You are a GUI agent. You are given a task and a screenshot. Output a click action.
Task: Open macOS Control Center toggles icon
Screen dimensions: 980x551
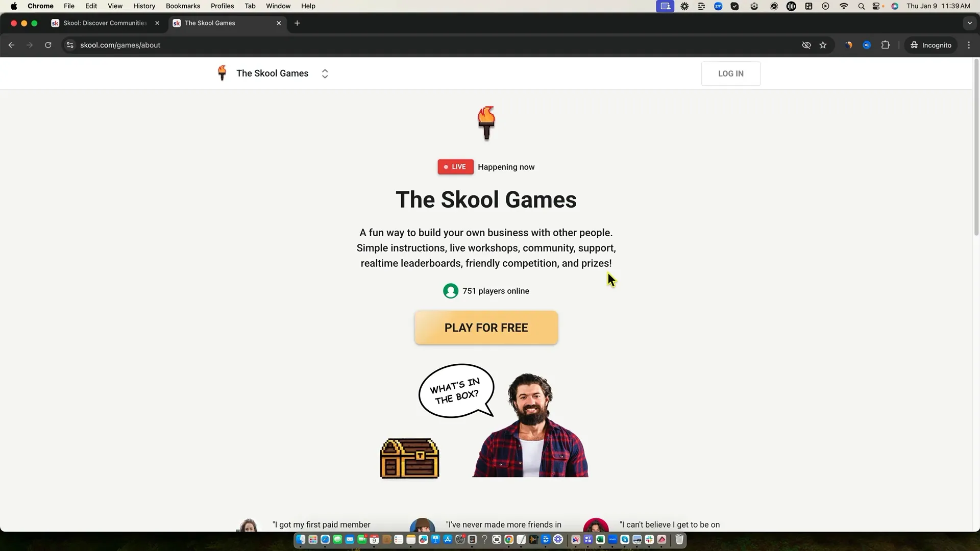pos(877,6)
